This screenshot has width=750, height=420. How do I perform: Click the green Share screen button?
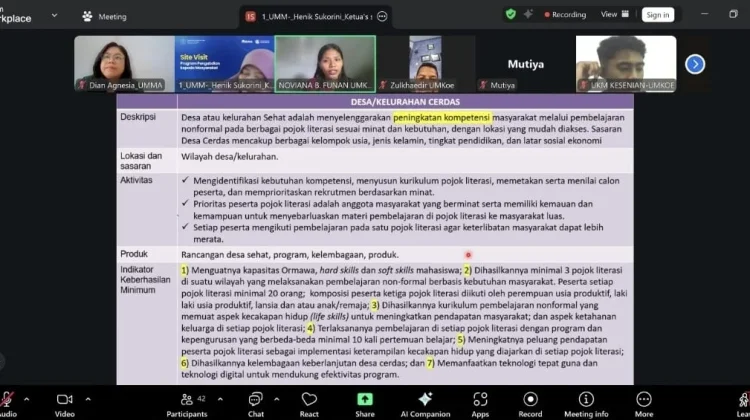click(x=364, y=404)
